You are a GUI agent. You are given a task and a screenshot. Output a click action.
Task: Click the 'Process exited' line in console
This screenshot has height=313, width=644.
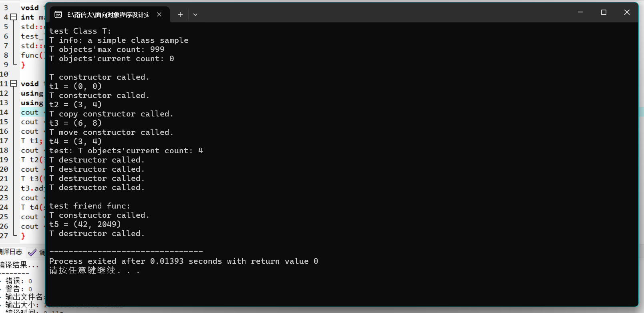(x=183, y=261)
